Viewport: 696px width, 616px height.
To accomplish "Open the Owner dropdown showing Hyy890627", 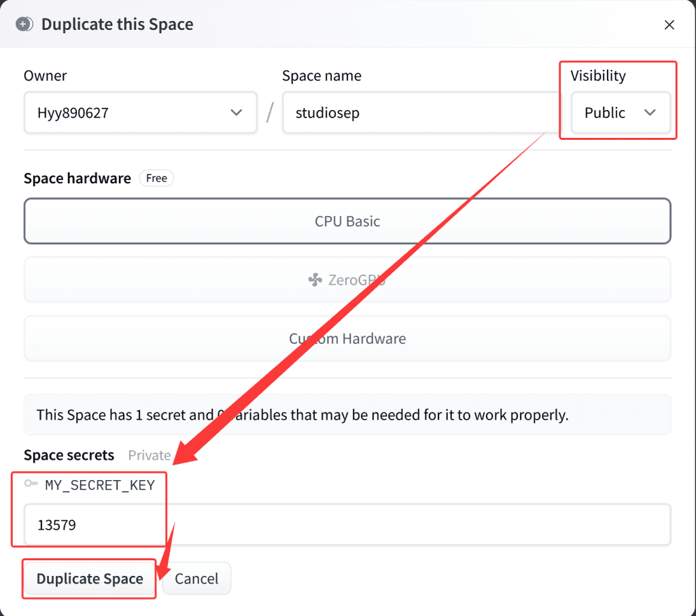I will (140, 113).
